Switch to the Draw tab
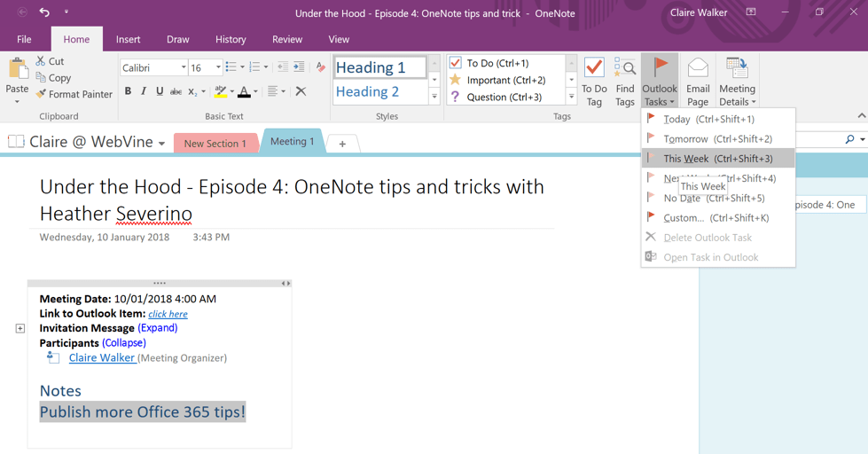Screen dimensions: 868x454 pos(177,39)
